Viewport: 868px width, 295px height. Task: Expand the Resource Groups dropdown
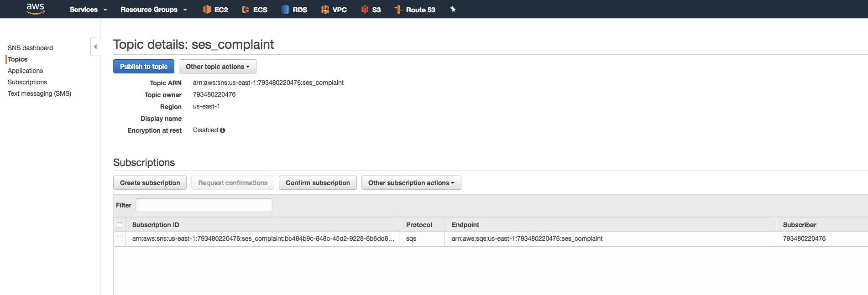click(x=153, y=10)
